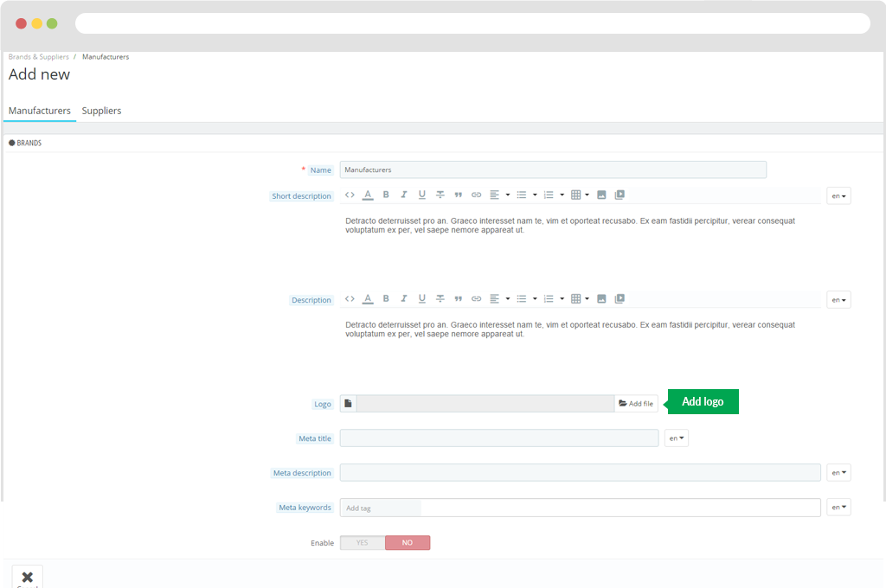Open text color in Short description toolbar
The image size is (886, 588).
click(x=368, y=195)
